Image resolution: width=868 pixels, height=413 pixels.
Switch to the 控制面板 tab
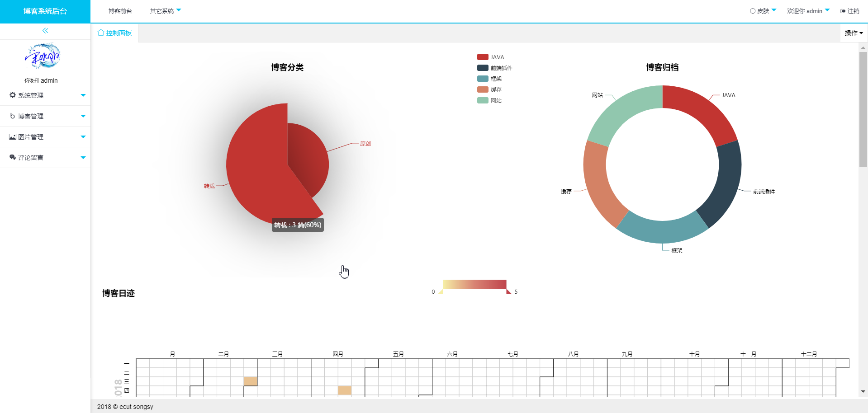click(115, 33)
